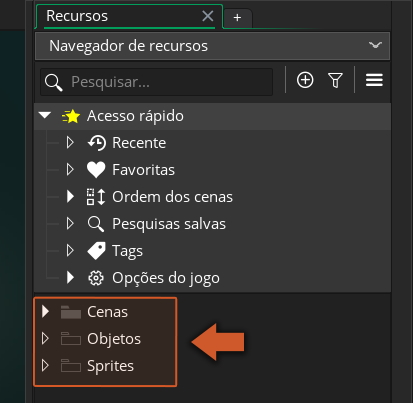Screen dimensions: 413x403
Task: Open the Navegador de recursos dropdown
Action: coord(212,46)
